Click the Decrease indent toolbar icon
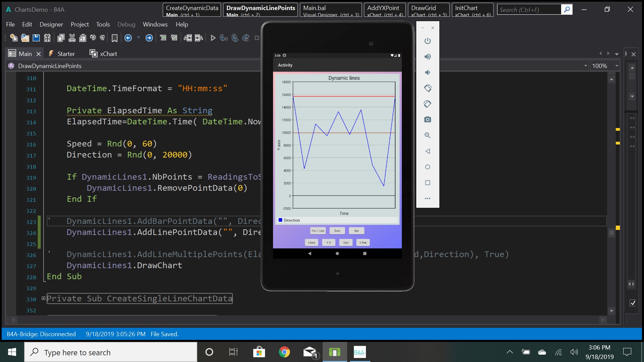This screenshot has width=644, height=362. tap(188, 38)
